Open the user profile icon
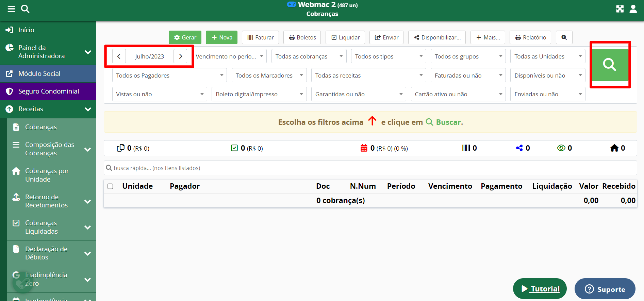The height and width of the screenshot is (301, 644). [x=633, y=9]
